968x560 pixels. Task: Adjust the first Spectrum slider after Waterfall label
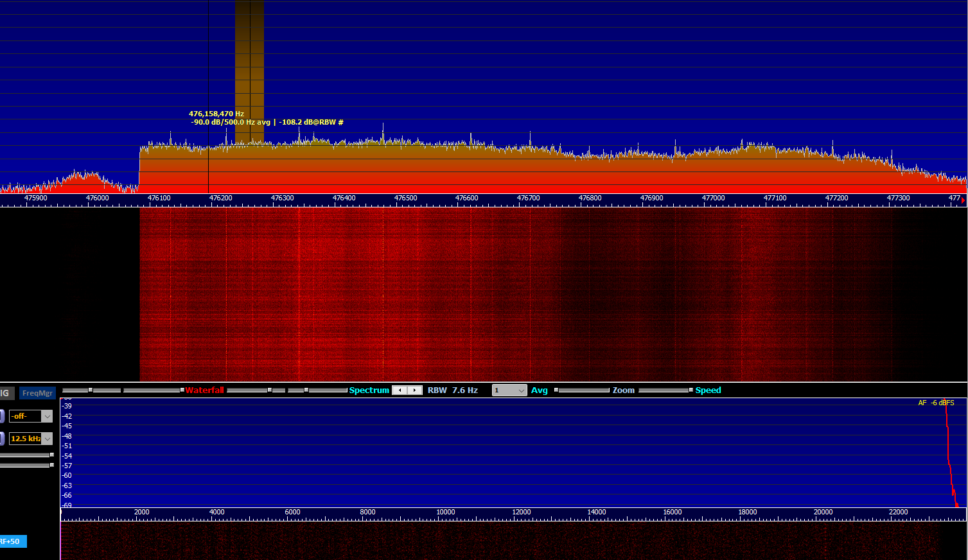pyautogui.click(x=256, y=390)
